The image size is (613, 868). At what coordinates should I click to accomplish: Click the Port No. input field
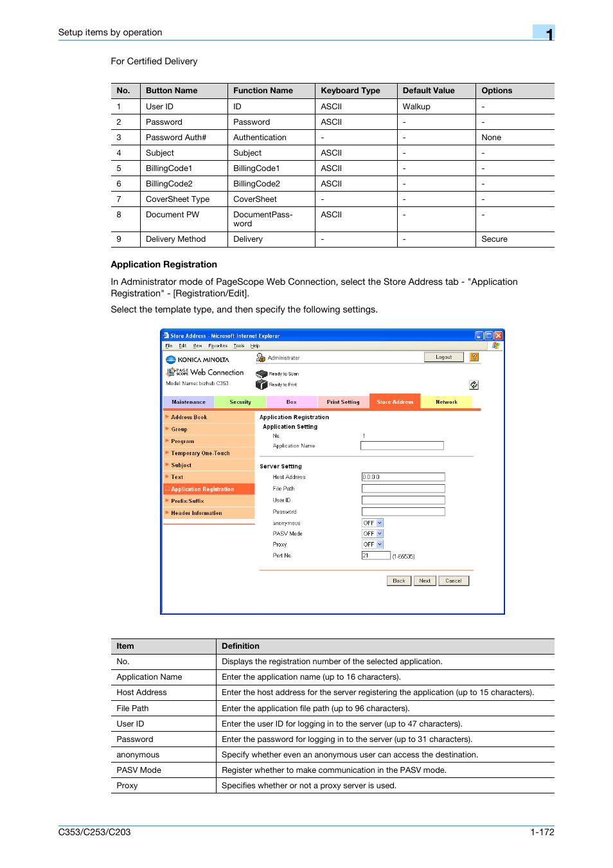click(x=376, y=556)
